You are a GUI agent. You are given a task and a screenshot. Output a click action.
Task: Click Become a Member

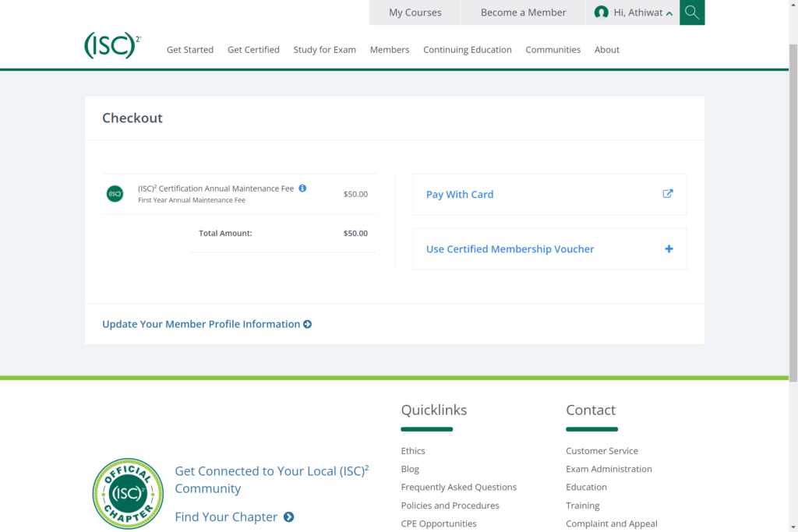click(x=523, y=12)
